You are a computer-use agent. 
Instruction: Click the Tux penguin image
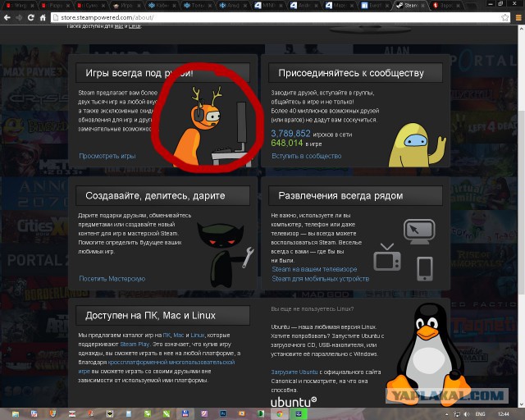(x=428, y=354)
